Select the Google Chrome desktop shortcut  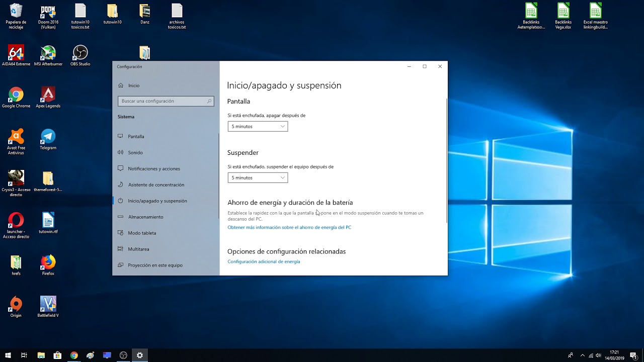16,97
